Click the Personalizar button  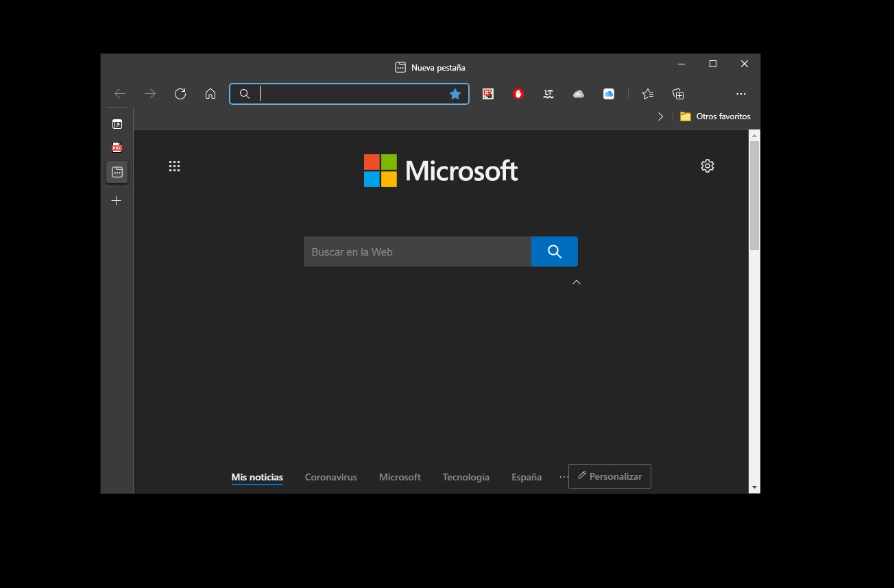[609, 476]
